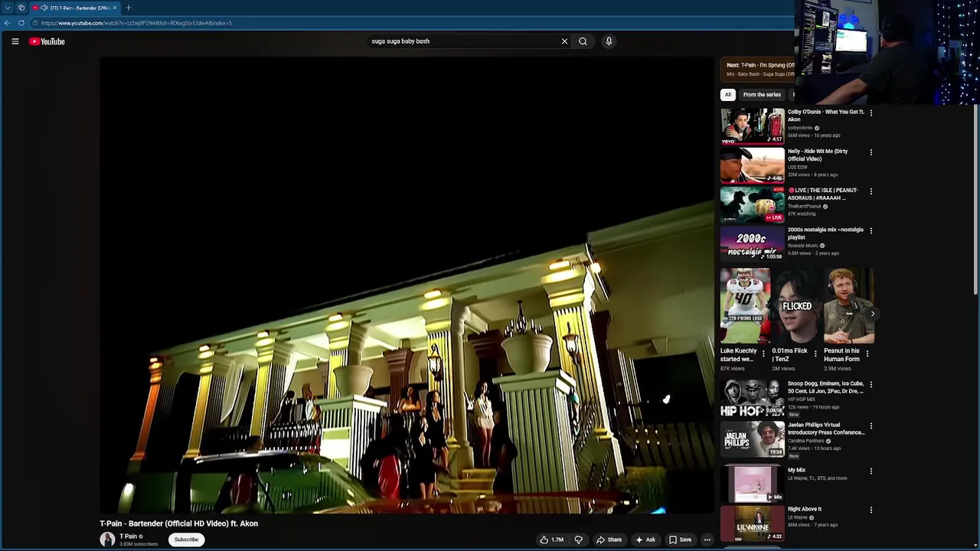Close the T-Pain Bartender browser tab
The width and height of the screenshot is (980, 551).
pos(115,8)
